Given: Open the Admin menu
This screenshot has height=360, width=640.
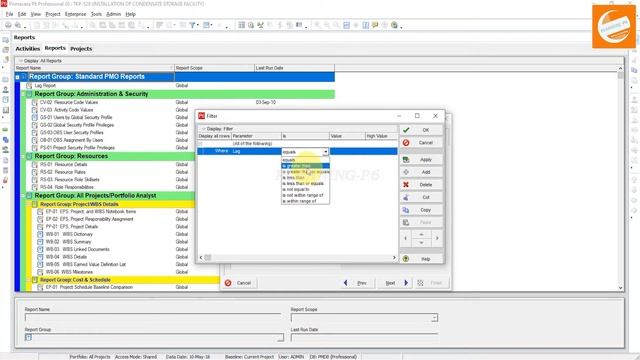Looking at the screenshot, I should coord(113,14).
